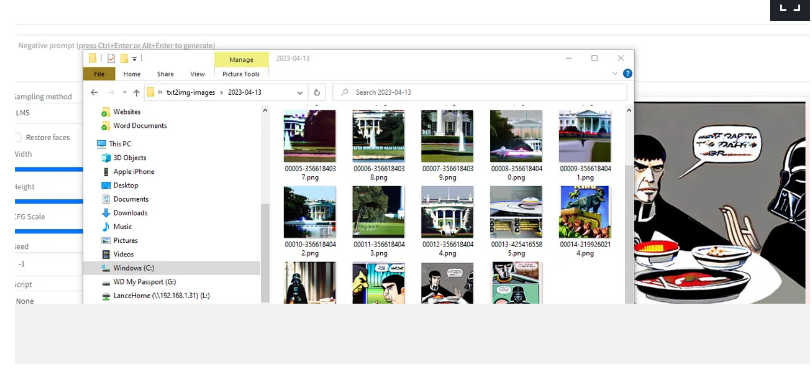The height and width of the screenshot is (374, 812).
Task: Click navigation pane scroll up arrow
Action: pos(265,110)
